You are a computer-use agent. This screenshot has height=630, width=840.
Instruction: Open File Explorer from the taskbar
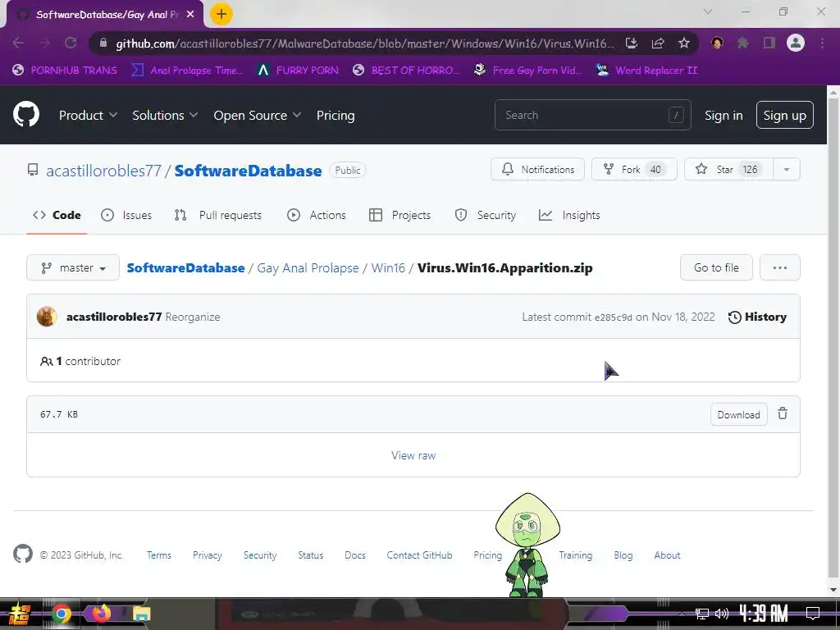[141, 614]
